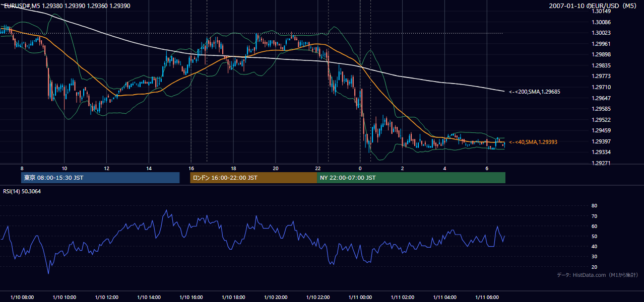Image resolution: width=644 pixels, height=302 pixels.
Task: Click hour label 16 under the price chart
Action: point(191,168)
